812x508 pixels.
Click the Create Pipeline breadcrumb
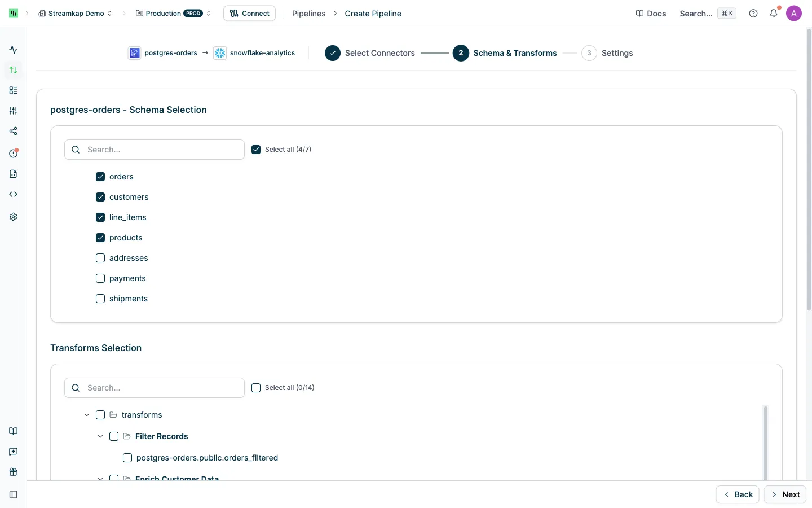pyautogui.click(x=373, y=14)
